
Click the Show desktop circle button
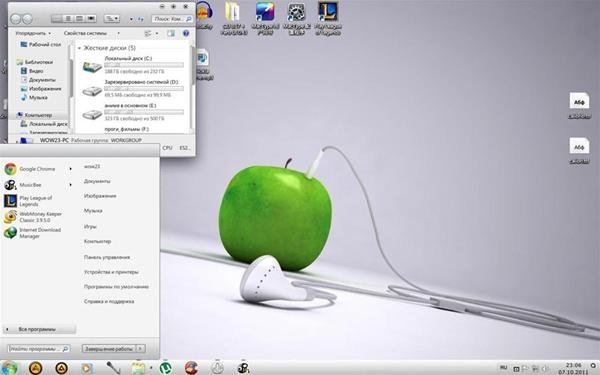click(593, 366)
